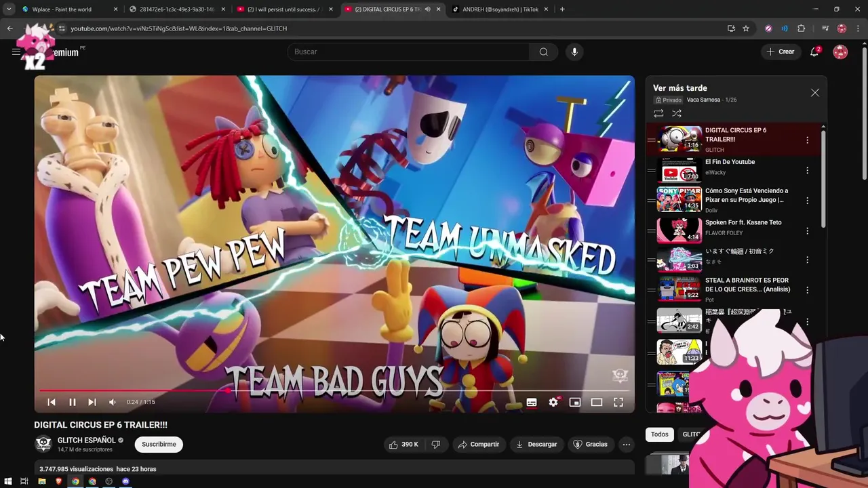Screen dimensions: 868x488
Task: Open browser extensions puzzle icon
Action: 802,28
